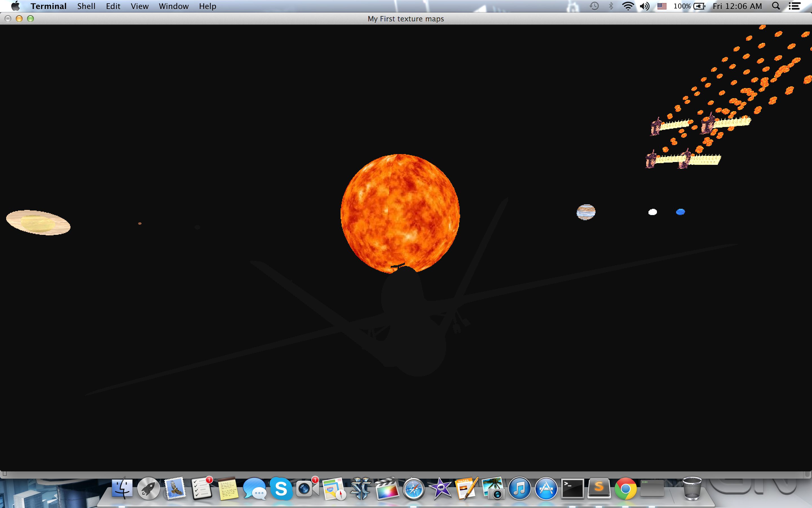Image resolution: width=812 pixels, height=508 pixels.
Task: Launch iTunes music note icon
Action: click(x=519, y=488)
